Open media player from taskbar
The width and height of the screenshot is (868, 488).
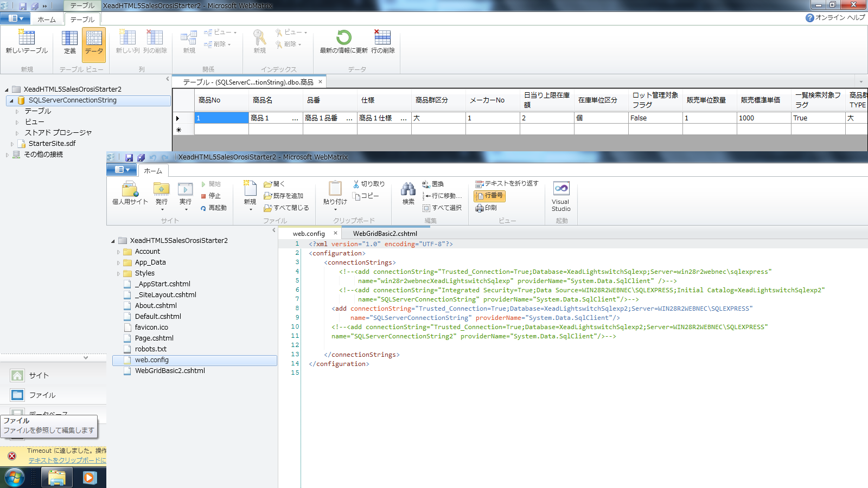90,478
